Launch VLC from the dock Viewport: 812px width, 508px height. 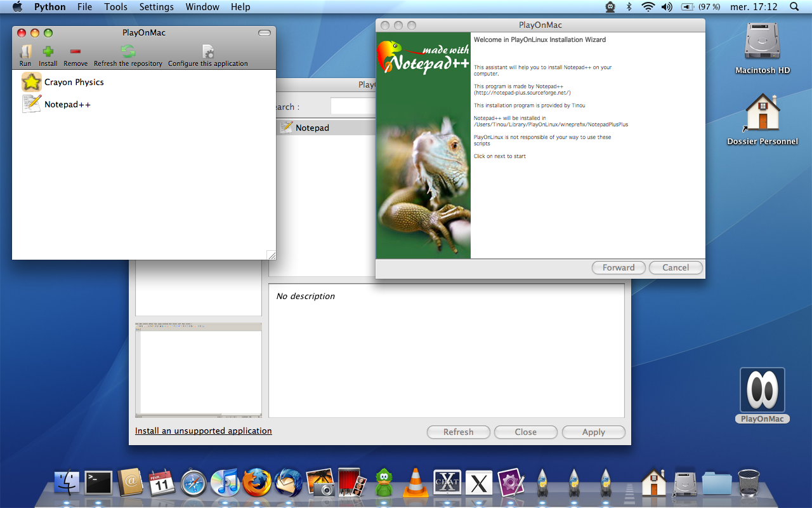[416, 483]
